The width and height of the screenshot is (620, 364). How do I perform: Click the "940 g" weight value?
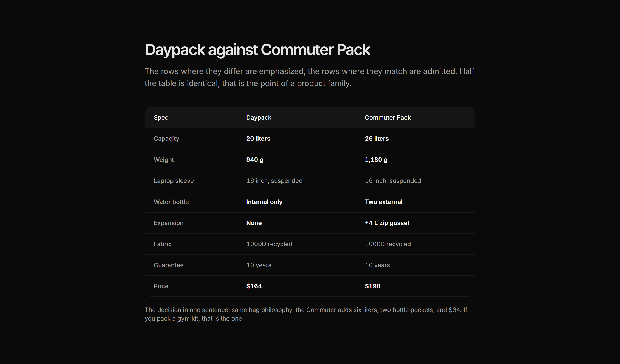pos(255,160)
